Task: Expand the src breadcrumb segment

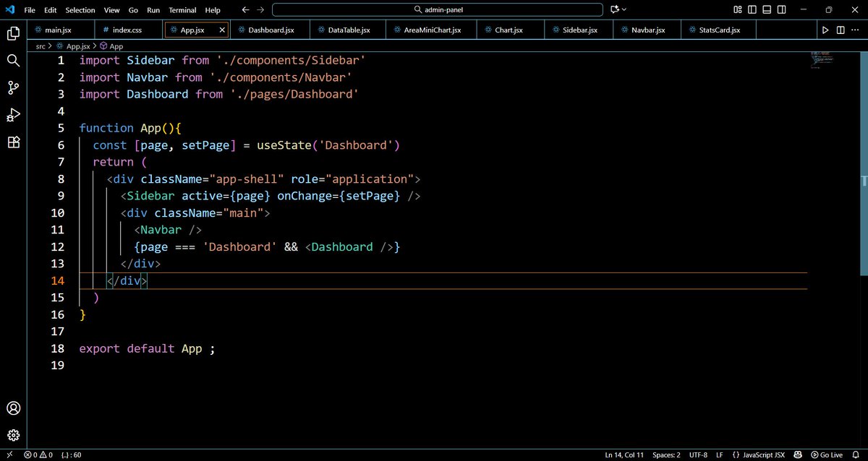Action: [41, 46]
